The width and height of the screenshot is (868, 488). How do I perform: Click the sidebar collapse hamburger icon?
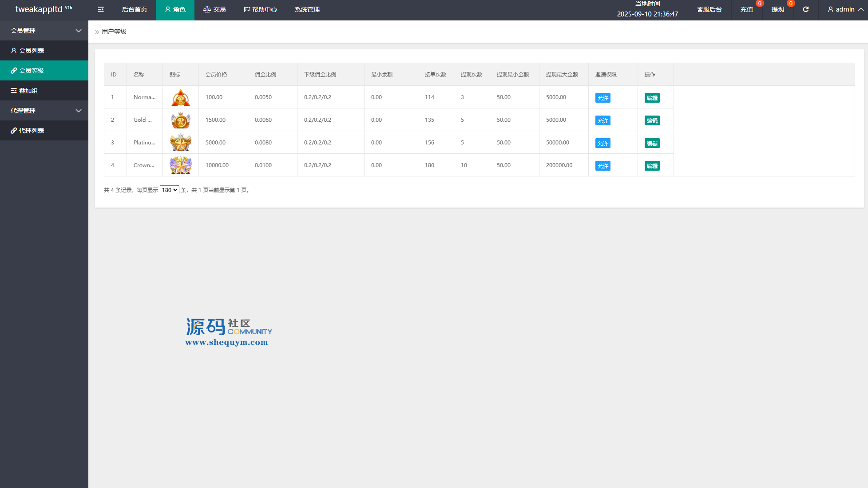click(101, 9)
